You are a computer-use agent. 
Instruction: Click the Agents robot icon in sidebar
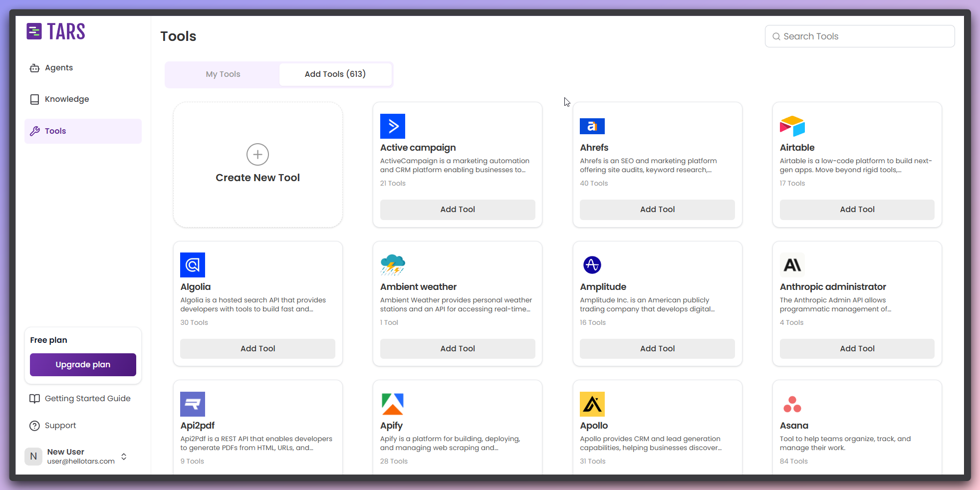click(x=34, y=68)
